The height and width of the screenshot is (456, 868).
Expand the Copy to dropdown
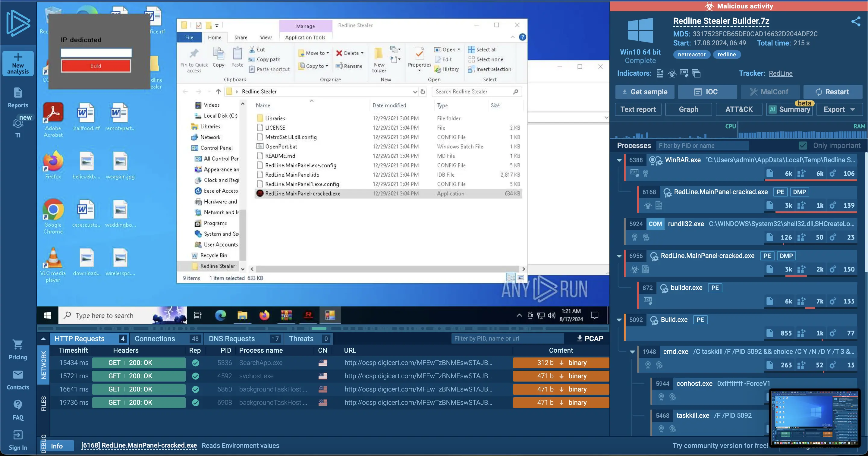pos(327,66)
